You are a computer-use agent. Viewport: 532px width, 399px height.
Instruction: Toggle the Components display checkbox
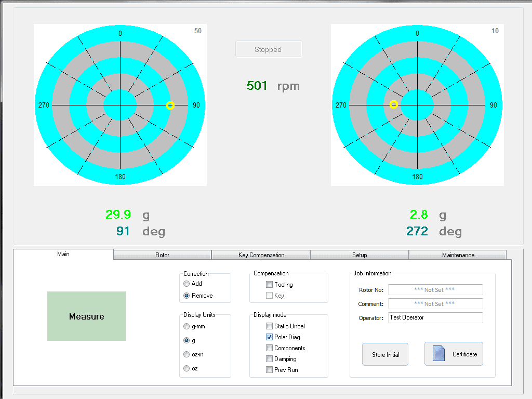269,348
